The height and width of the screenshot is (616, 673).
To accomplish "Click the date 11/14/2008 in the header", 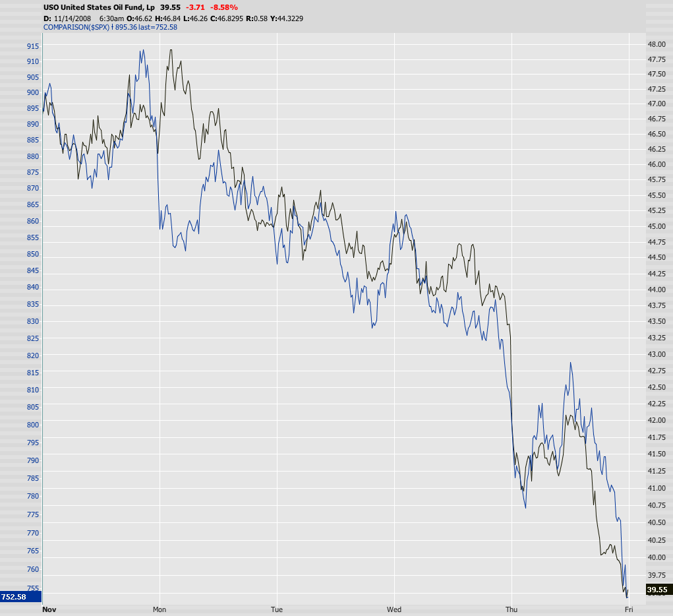I will (x=73, y=18).
